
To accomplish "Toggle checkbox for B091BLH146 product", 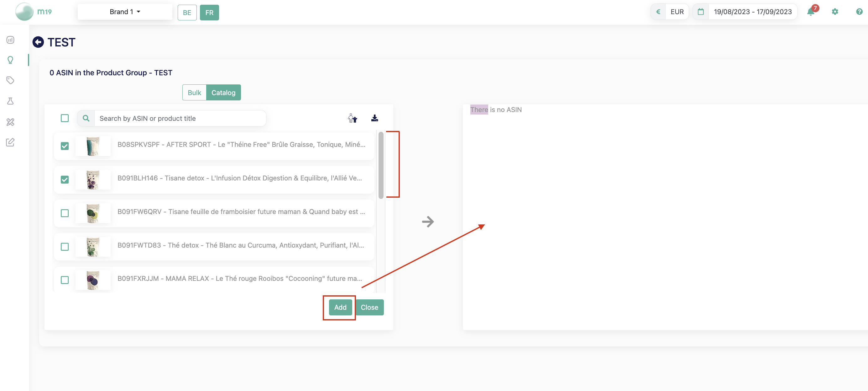I will click(x=64, y=179).
